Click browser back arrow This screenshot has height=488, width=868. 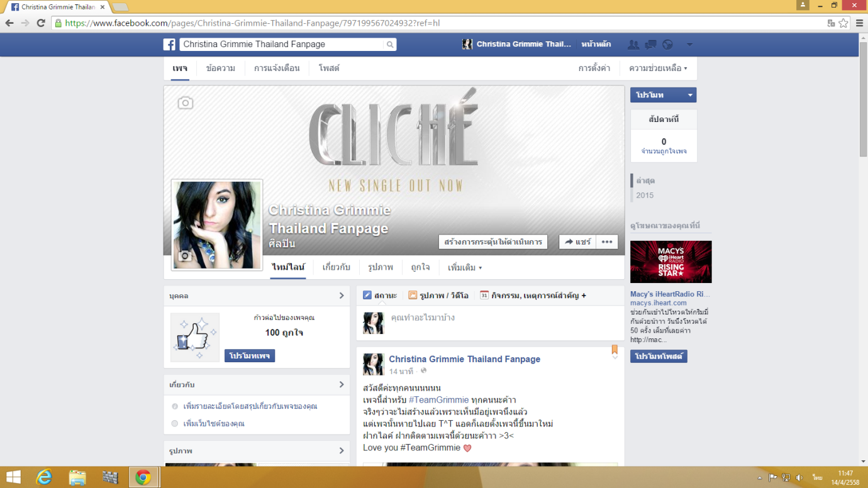coord(9,23)
